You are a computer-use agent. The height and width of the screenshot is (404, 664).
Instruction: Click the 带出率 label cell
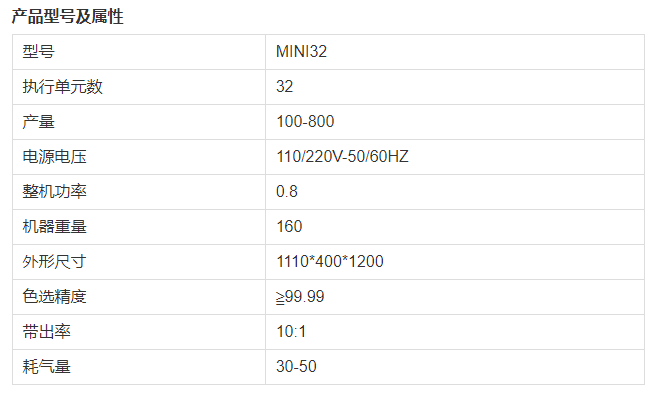pos(139,332)
